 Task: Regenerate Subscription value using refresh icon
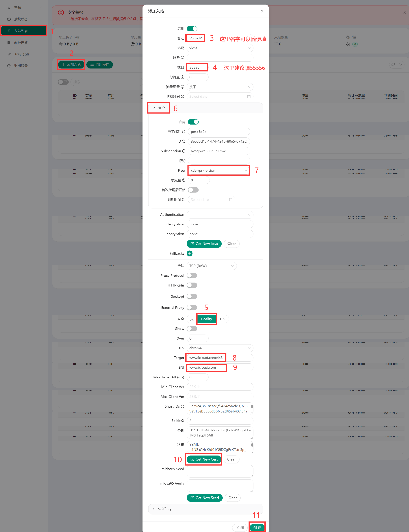184,151
